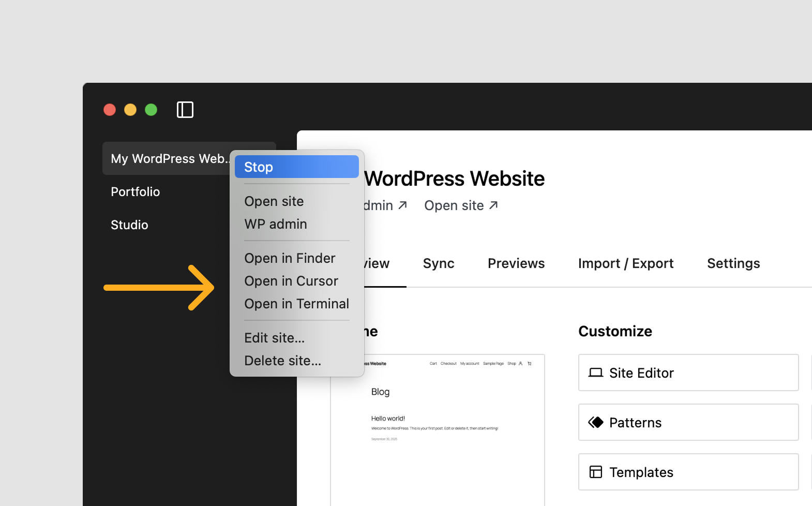Choose Stop in the context menu
The image size is (812, 506).
[x=297, y=167]
